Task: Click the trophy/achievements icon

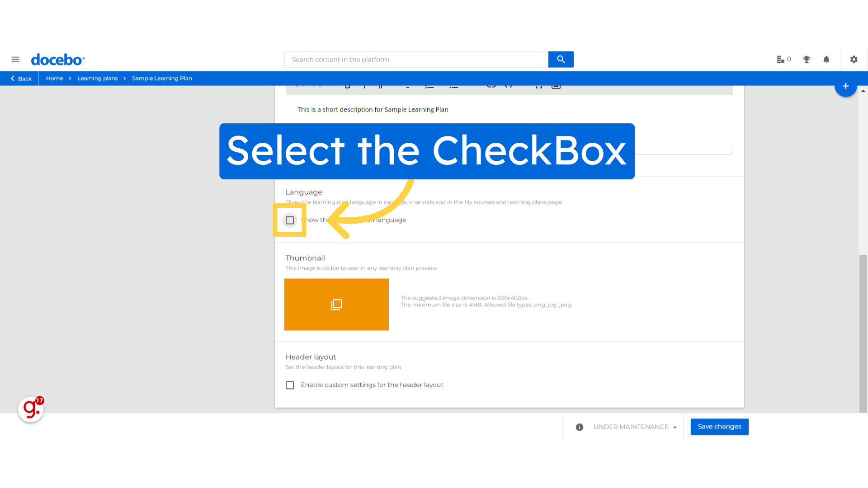Action: tap(806, 59)
